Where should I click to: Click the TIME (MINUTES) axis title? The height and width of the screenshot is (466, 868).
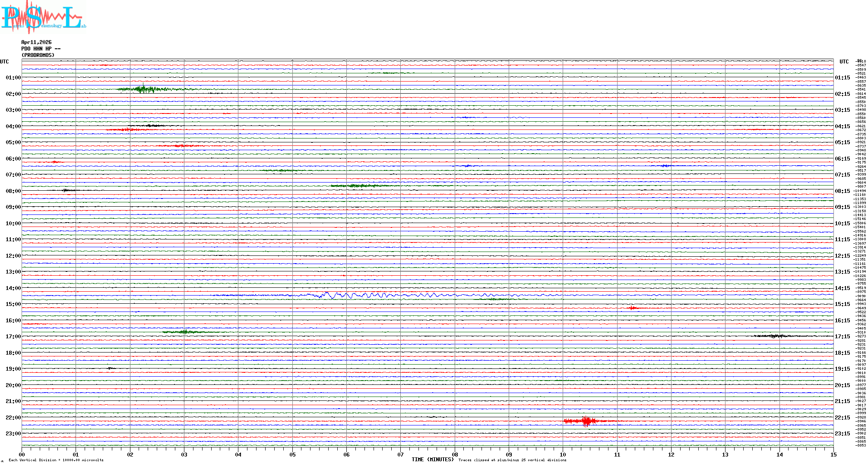433,460
